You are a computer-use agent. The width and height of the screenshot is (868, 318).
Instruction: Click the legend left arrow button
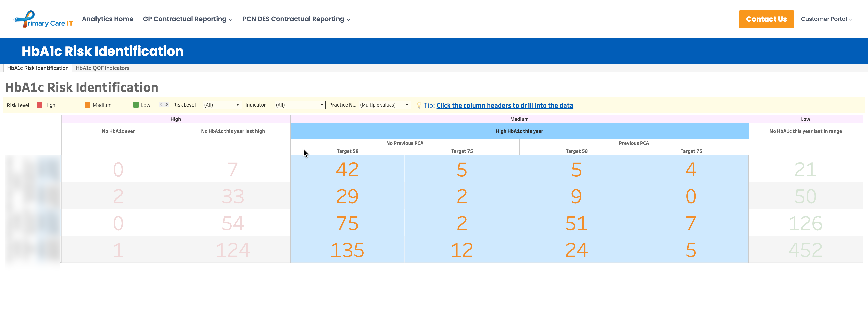point(161,105)
